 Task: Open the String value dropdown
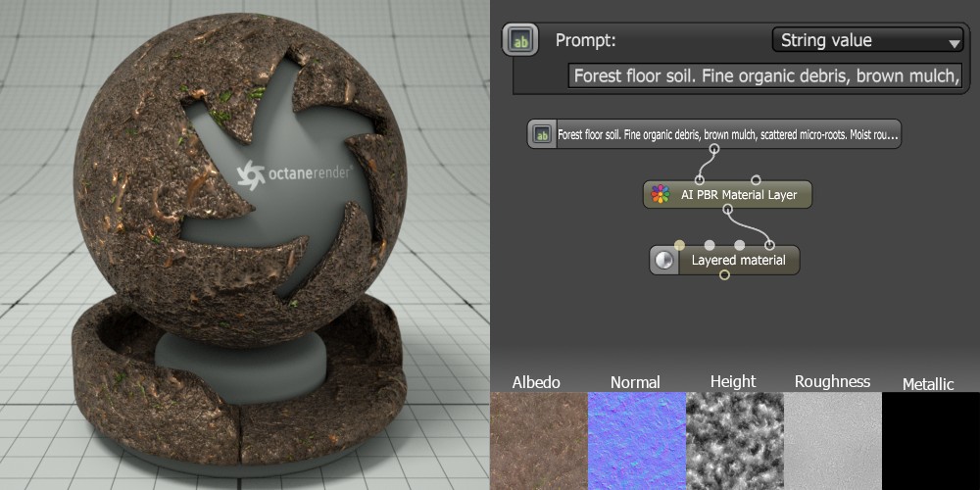click(x=868, y=40)
